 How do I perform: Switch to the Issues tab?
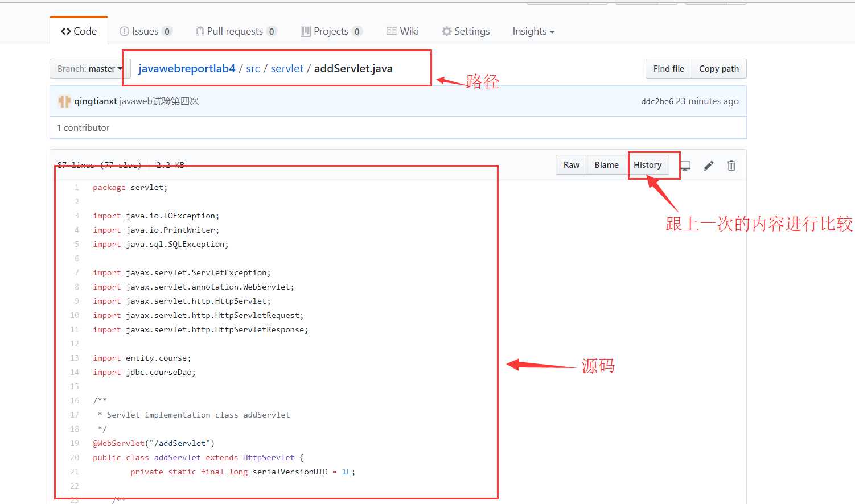click(145, 31)
